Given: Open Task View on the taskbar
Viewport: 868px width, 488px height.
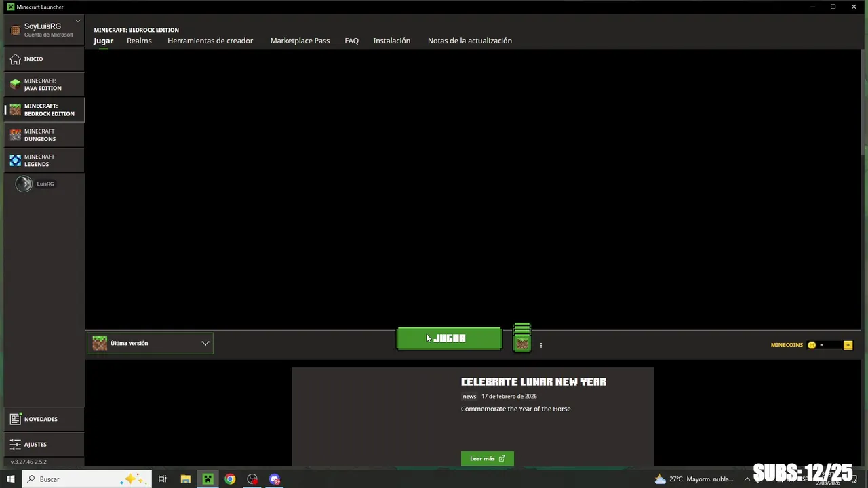Looking at the screenshot, I should (163, 479).
